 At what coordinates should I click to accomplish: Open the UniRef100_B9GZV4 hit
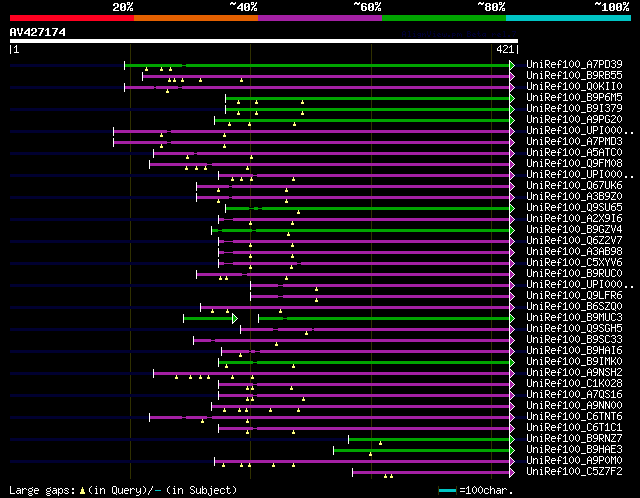[574, 230]
